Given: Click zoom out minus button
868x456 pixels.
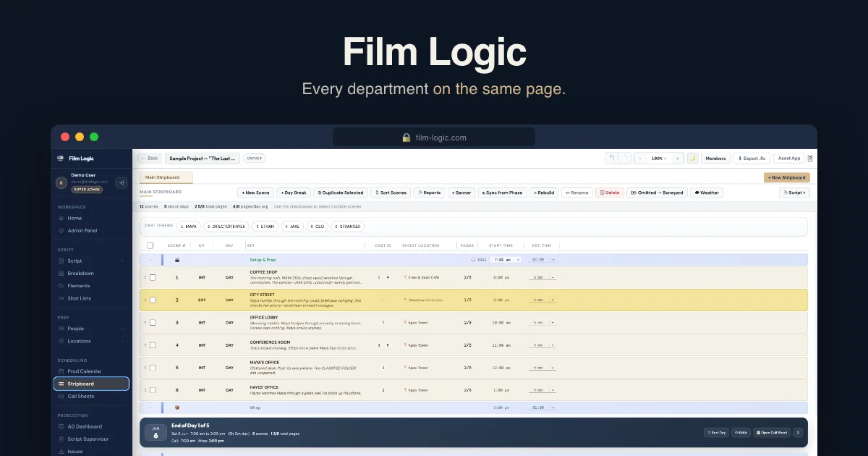Looking at the screenshot, I should point(640,158).
